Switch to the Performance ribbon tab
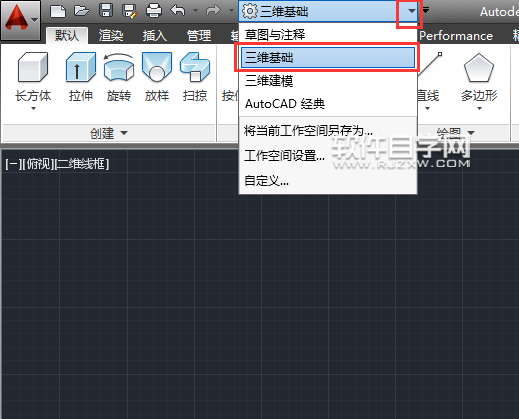Screen dimensions: 519x419 point(456,36)
